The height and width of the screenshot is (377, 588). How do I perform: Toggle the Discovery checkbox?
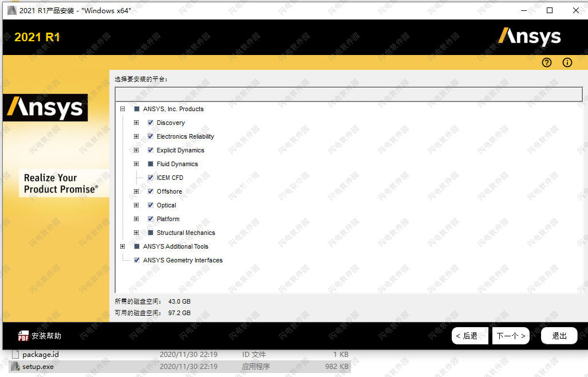pyautogui.click(x=151, y=123)
